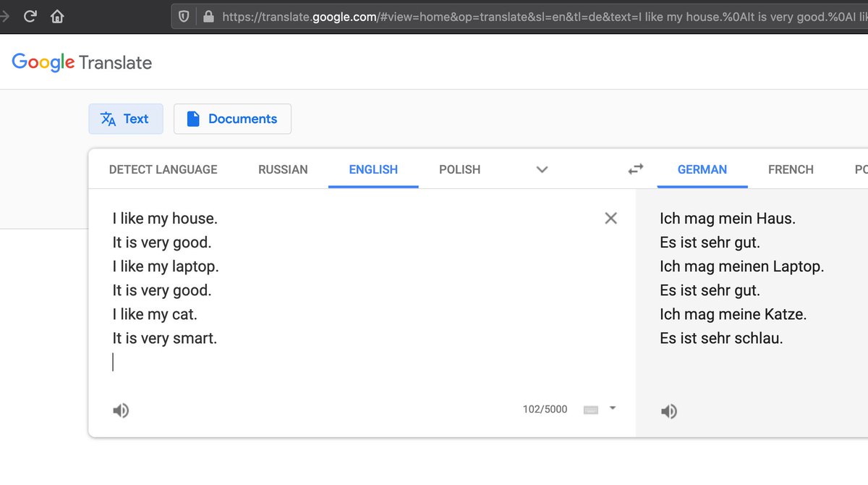Click source line 'I like my cat.'
This screenshot has height=485, width=868.
(155, 314)
